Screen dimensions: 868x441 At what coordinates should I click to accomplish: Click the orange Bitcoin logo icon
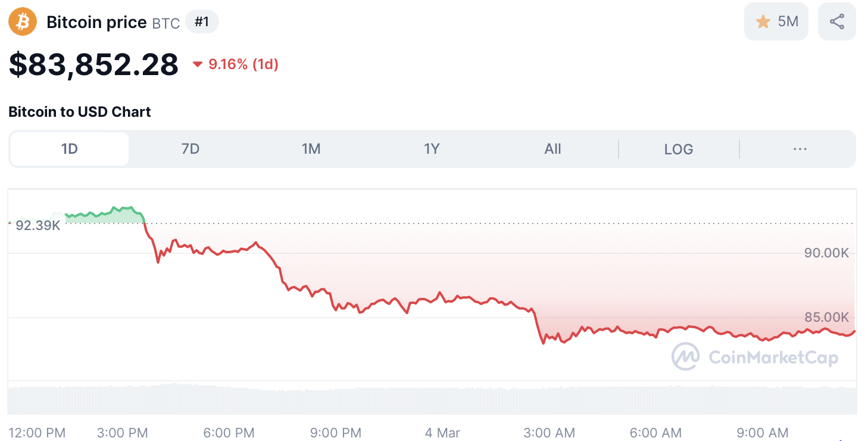[x=23, y=23]
